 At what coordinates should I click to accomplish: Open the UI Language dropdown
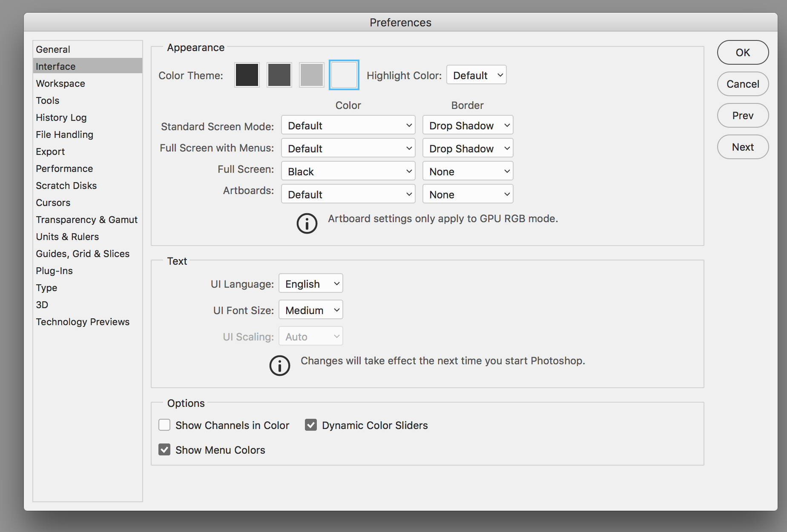coord(310,283)
